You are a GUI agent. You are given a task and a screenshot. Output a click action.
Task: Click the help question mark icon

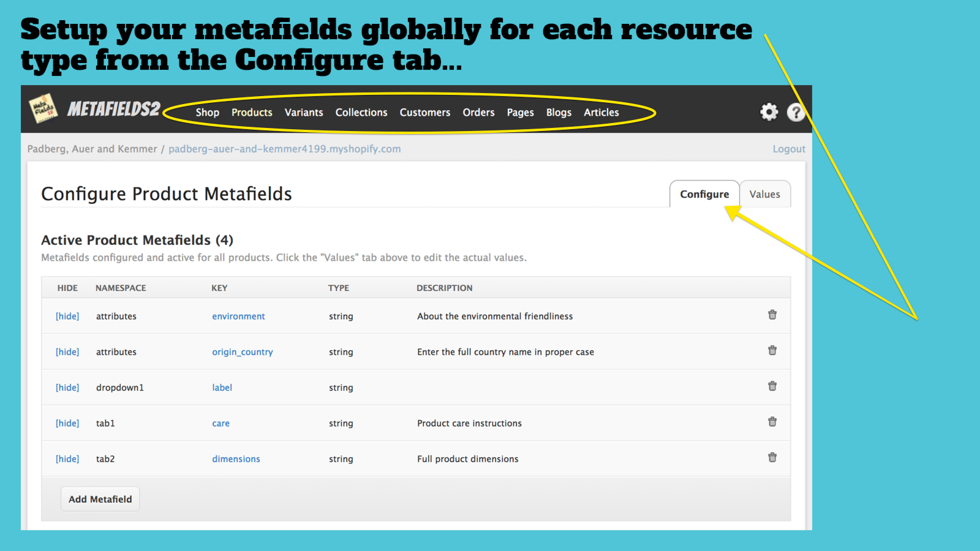point(795,112)
